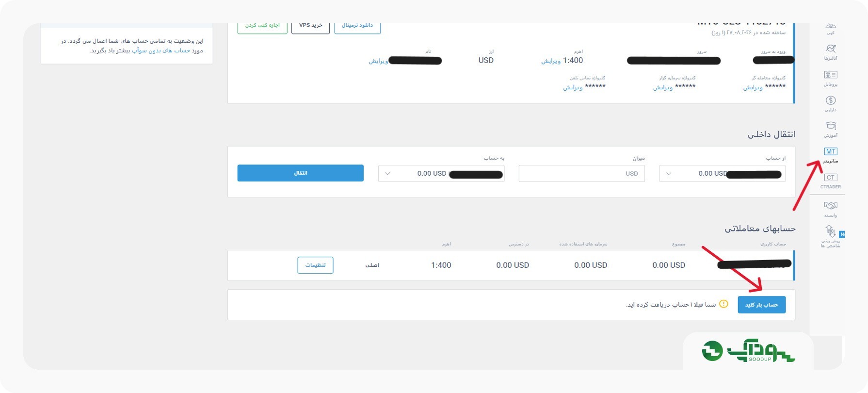Click the 1:400 leverage in accounts table

point(441,265)
